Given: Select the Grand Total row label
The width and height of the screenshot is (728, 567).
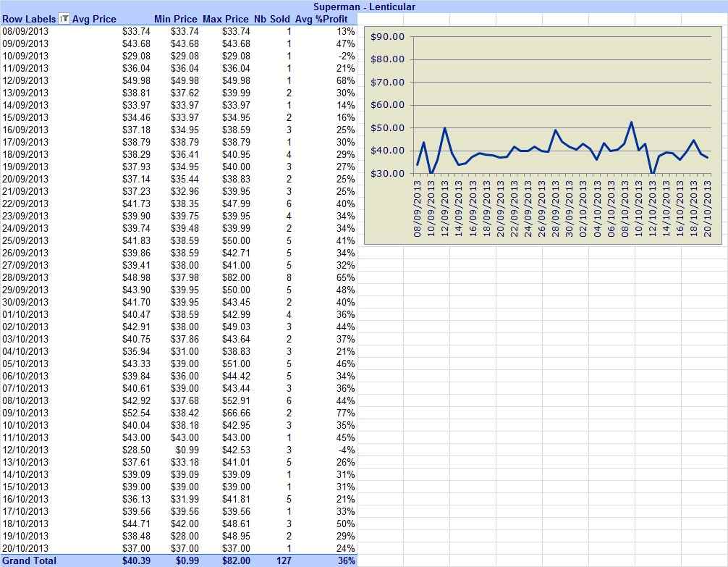Looking at the screenshot, I should pyautogui.click(x=29, y=560).
